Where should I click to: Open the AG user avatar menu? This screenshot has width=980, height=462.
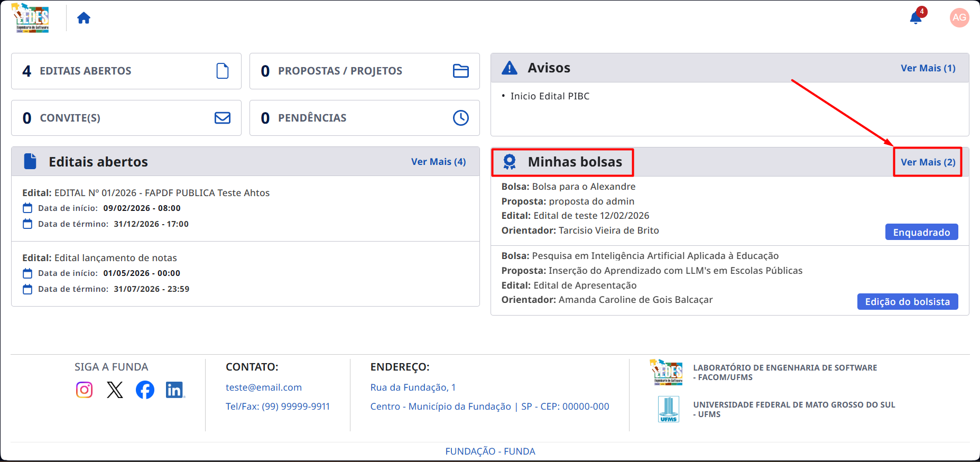point(959,17)
